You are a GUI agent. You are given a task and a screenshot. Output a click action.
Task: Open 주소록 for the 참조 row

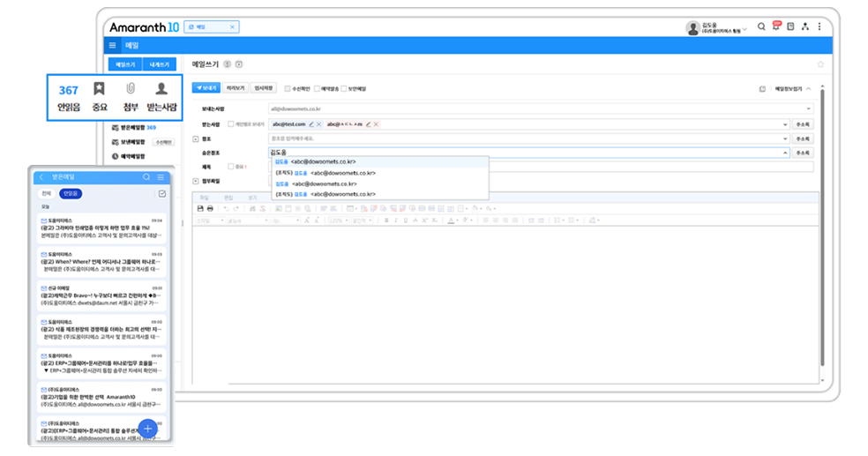point(803,138)
